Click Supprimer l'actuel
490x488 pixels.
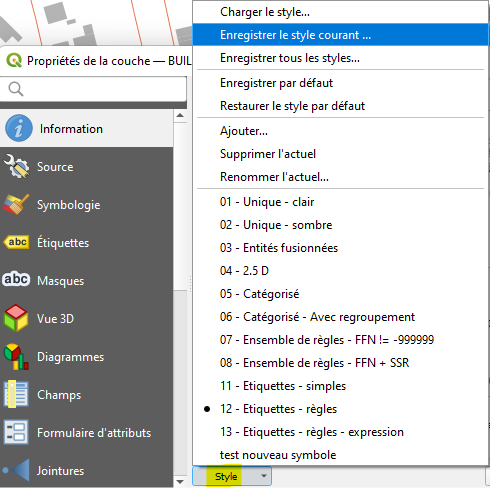(340, 154)
